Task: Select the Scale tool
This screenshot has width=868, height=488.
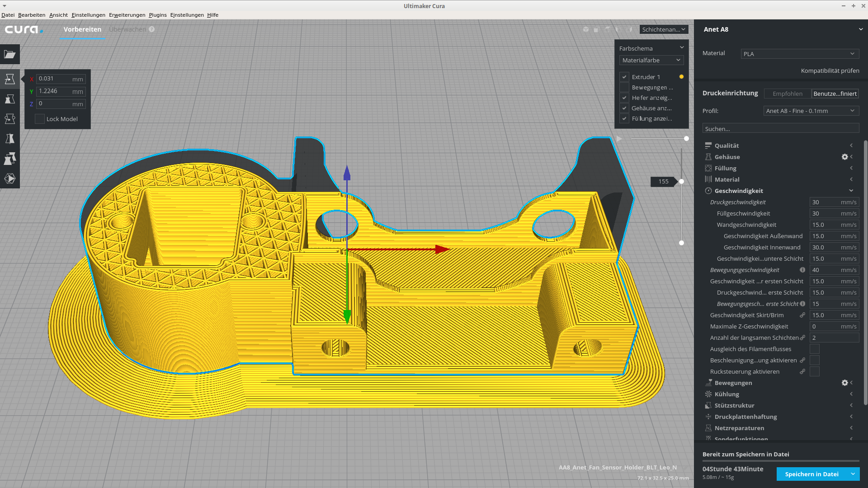Action: tap(10, 99)
